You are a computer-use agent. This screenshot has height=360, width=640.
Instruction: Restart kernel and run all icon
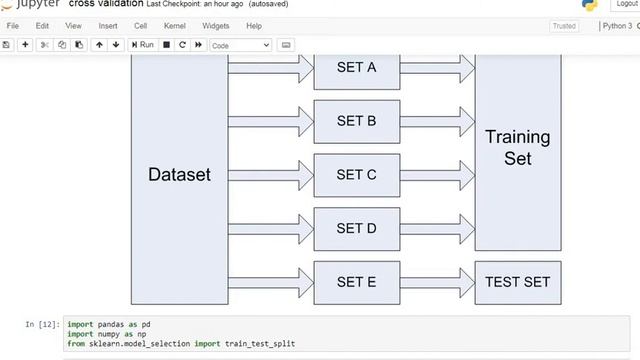[x=198, y=45]
